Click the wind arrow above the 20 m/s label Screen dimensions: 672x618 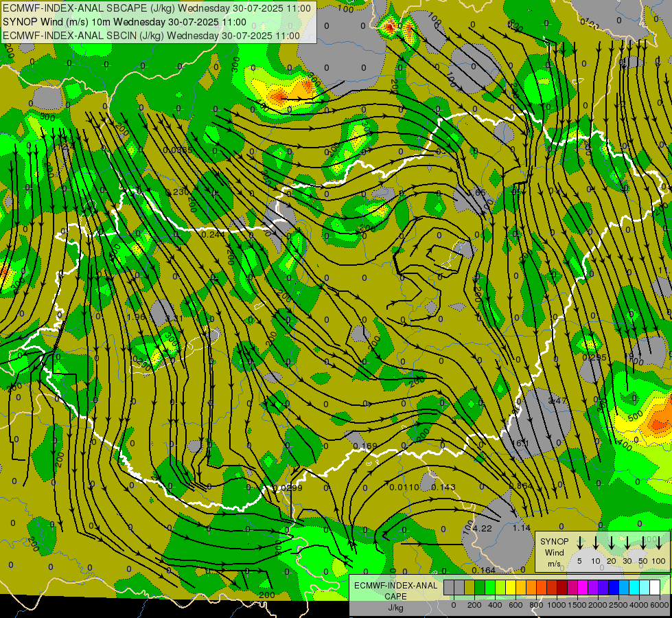[612, 543]
